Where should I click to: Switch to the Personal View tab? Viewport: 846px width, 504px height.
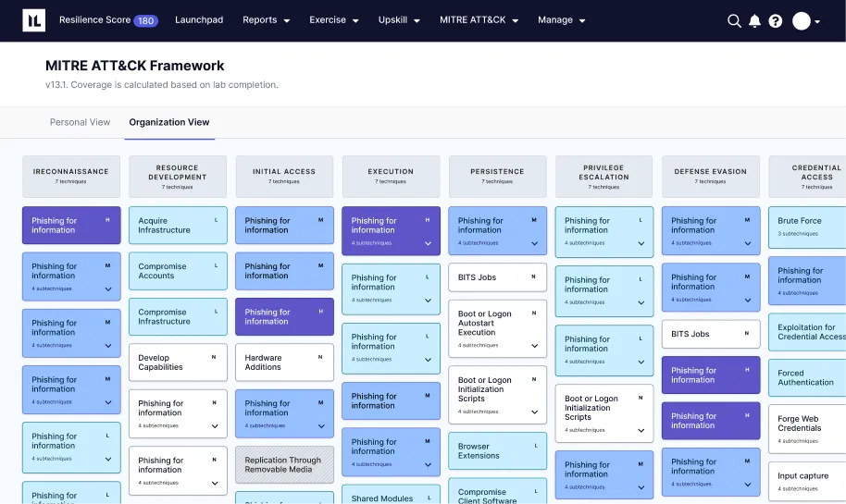[x=80, y=122]
